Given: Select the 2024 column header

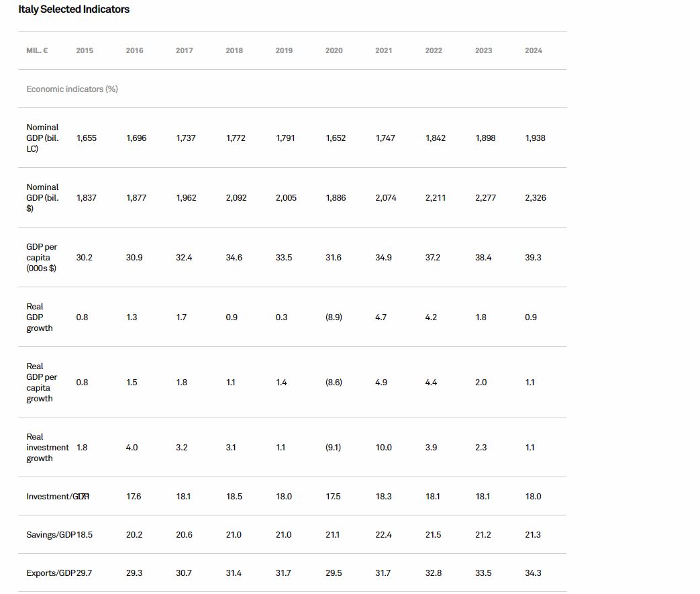Looking at the screenshot, I should pos(534,50).
